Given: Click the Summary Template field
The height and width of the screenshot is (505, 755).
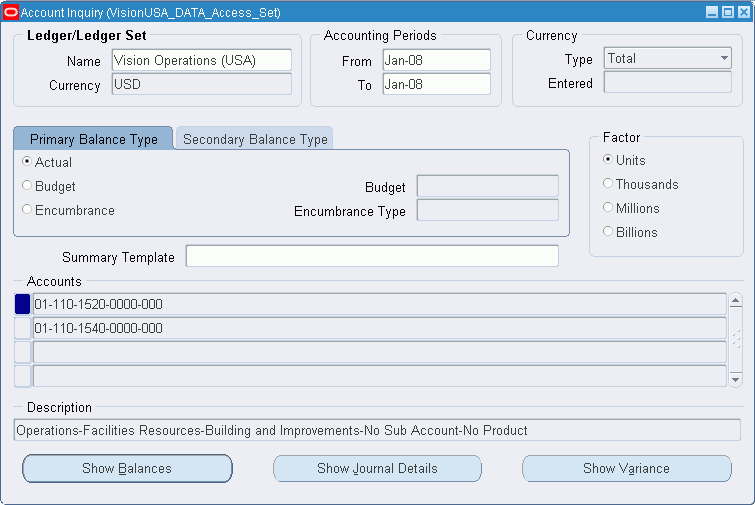Looking at the screenshot, I should tap(372, 256).
